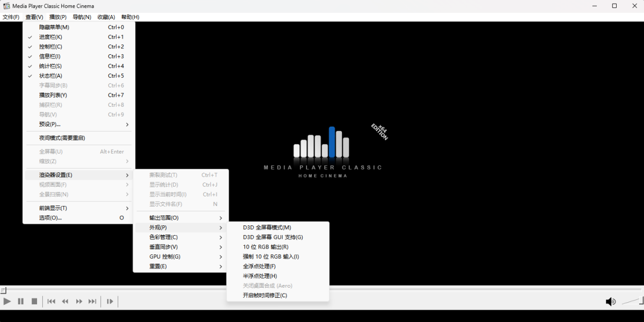Select 半浮点处理(H) option
The width and height of the screenshot is (644, 322).
[278, 276]
